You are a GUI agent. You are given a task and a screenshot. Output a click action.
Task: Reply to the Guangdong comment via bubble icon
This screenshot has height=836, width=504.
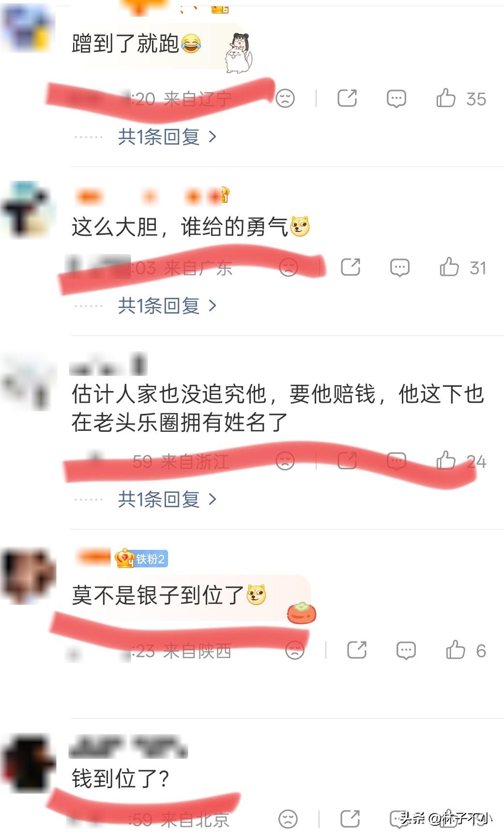click(400, 268)
